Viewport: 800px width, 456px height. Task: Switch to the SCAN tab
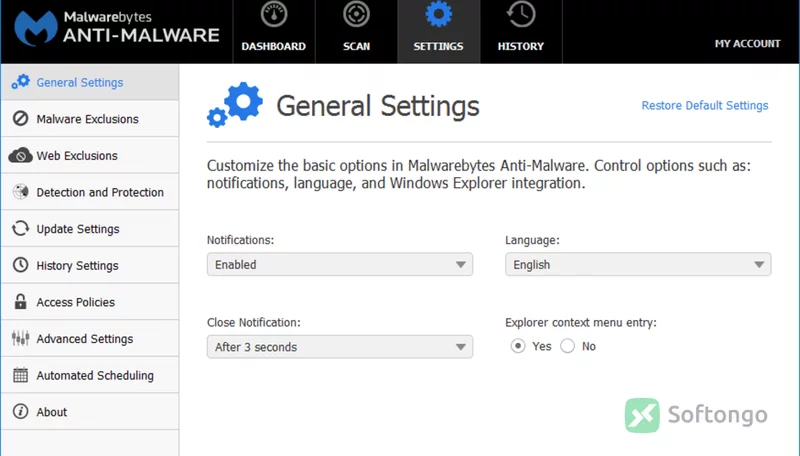[x=356, y=32]
